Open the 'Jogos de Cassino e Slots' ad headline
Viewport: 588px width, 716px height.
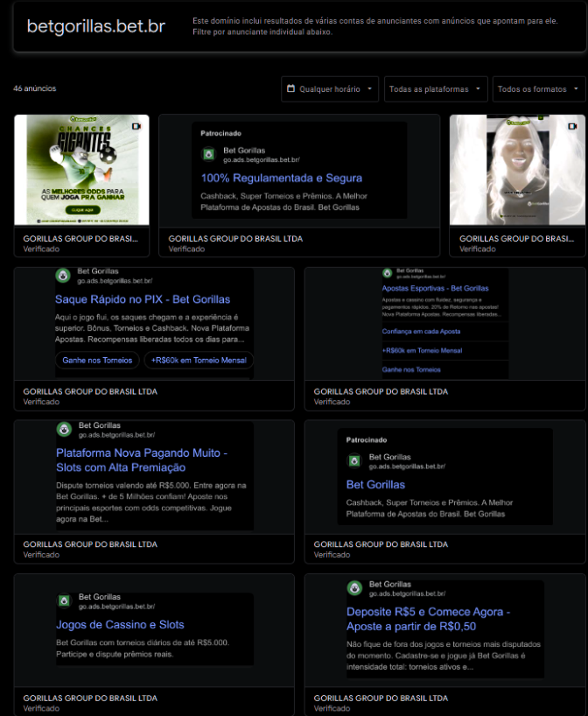coord(120,625)
